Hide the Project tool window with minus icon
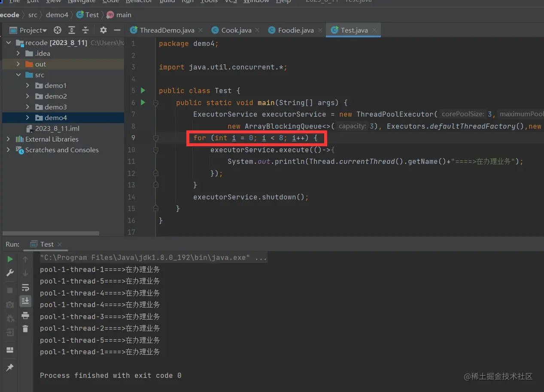Image resolution: width=544 pixels, height=392 pixels. coord(117,30)
